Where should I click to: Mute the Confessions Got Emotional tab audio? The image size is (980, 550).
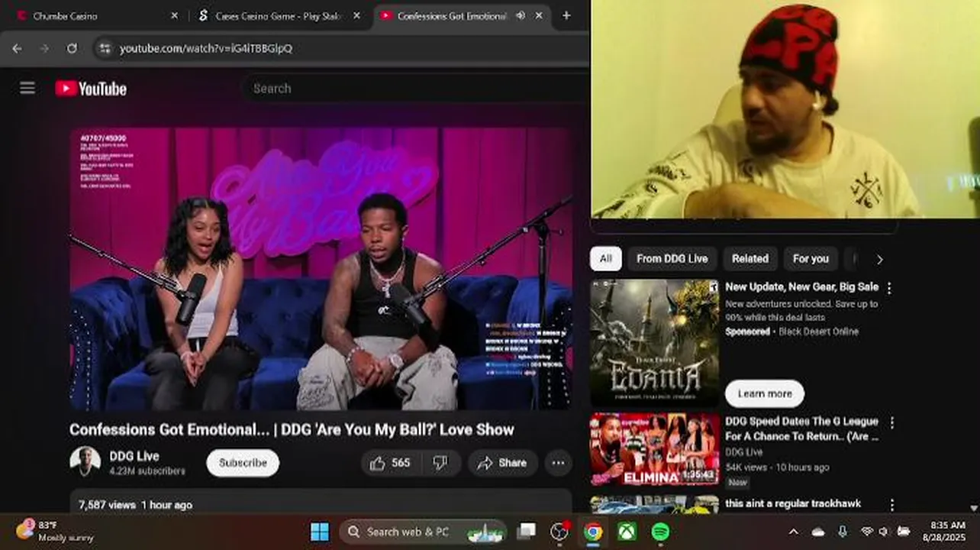pos(521,15)
